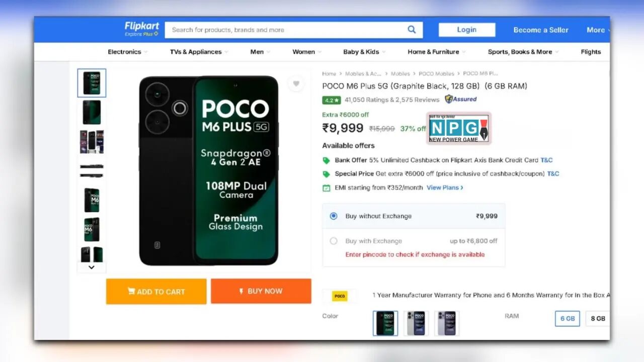644x362 pixels.
Task: Click the Flipkart Assured badge
Action: point(461,100)
